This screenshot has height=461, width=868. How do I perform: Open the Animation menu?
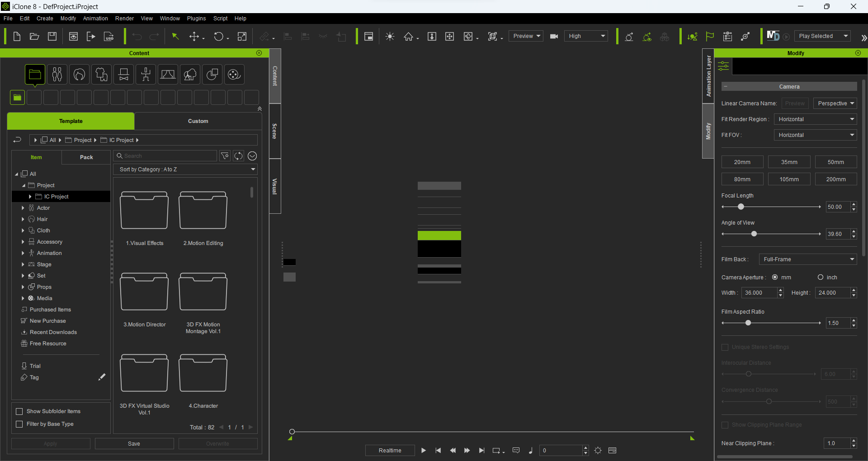(95, 19)
